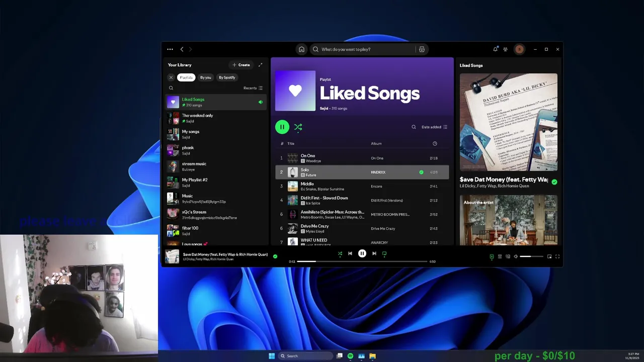Mute the volume
The width and height of the screenshot is (644, 362).
click(x=516, y=256)
